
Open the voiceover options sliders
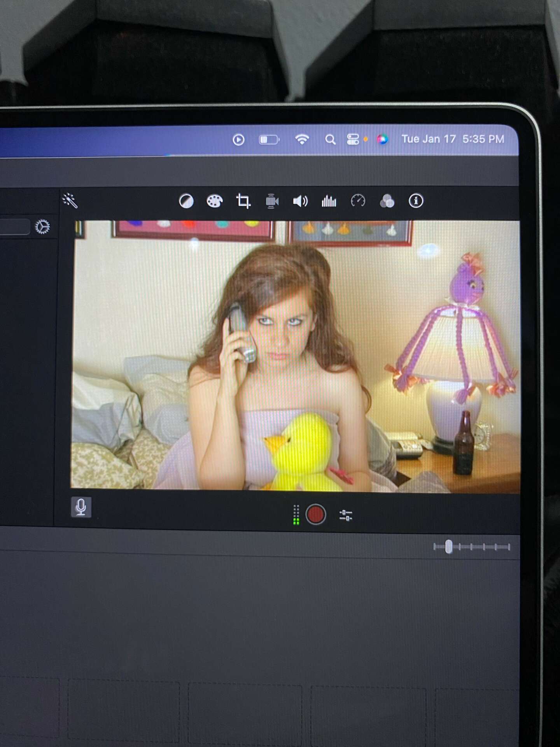click(x=346, y=516)
